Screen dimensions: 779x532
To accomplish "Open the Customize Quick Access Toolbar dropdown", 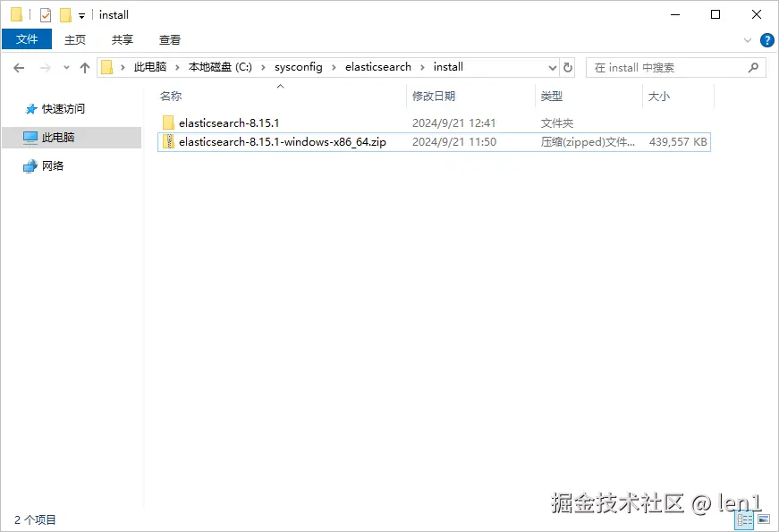I will pyautogui.click(x=82, y=16).
